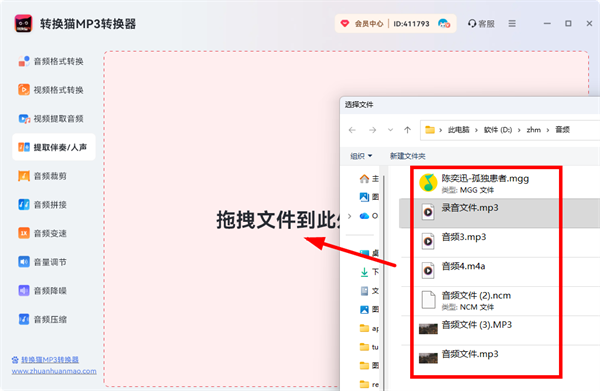Click the 音频压缩 icon
Image resolution: width=600 pixels, height=391 pixels.
point(24,319)
